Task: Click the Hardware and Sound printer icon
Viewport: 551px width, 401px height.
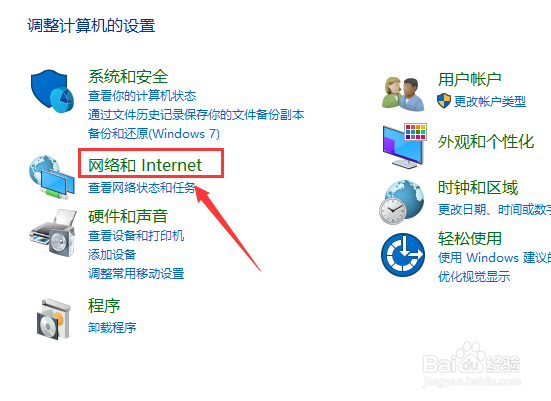Action: 53,233
